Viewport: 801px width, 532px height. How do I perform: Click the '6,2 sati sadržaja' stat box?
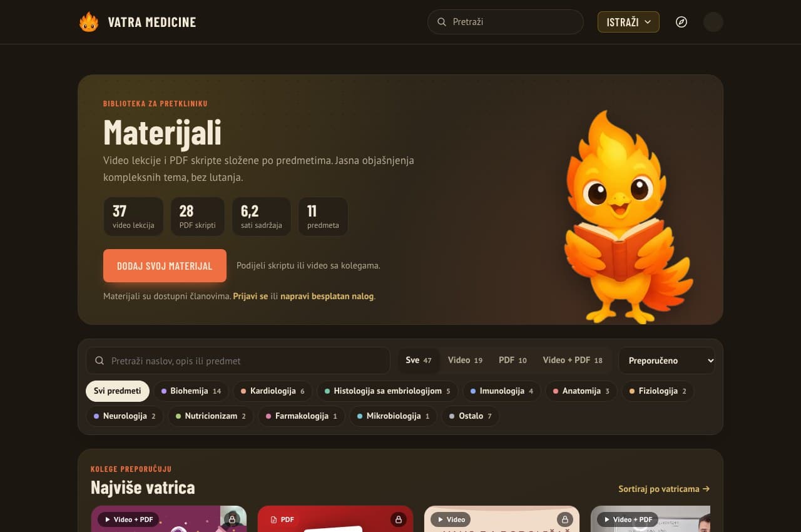pyautogui.click(x=261, y=217)
